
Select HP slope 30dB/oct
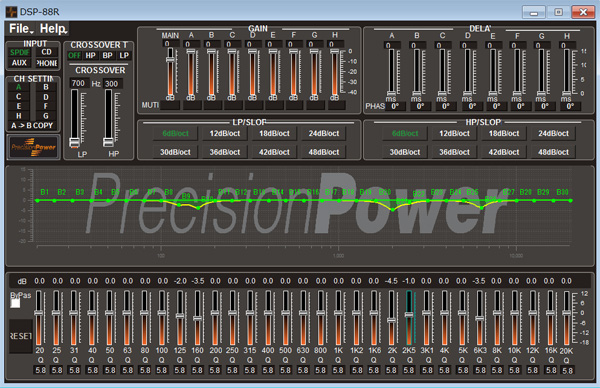click(x=405, y=152)
